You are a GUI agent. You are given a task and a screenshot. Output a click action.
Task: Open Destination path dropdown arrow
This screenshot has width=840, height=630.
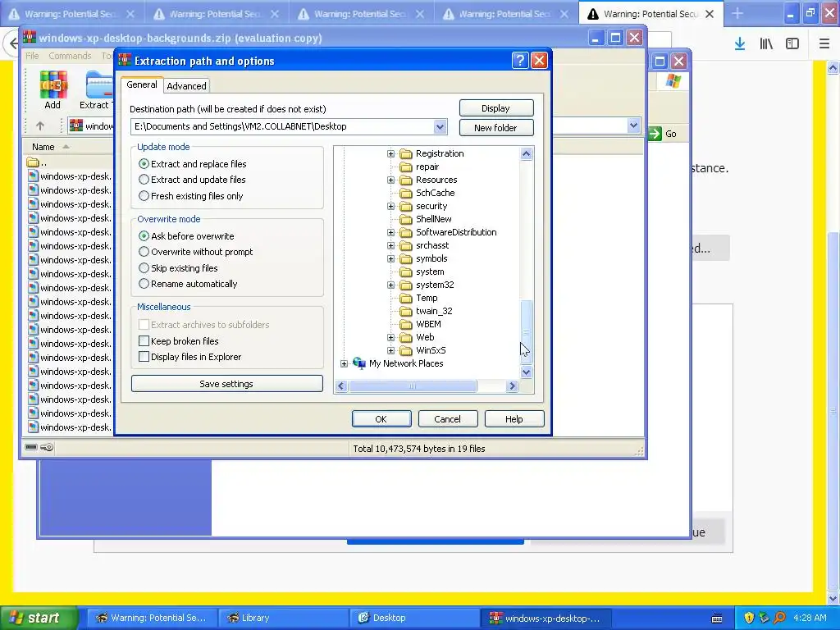point(440,127)
